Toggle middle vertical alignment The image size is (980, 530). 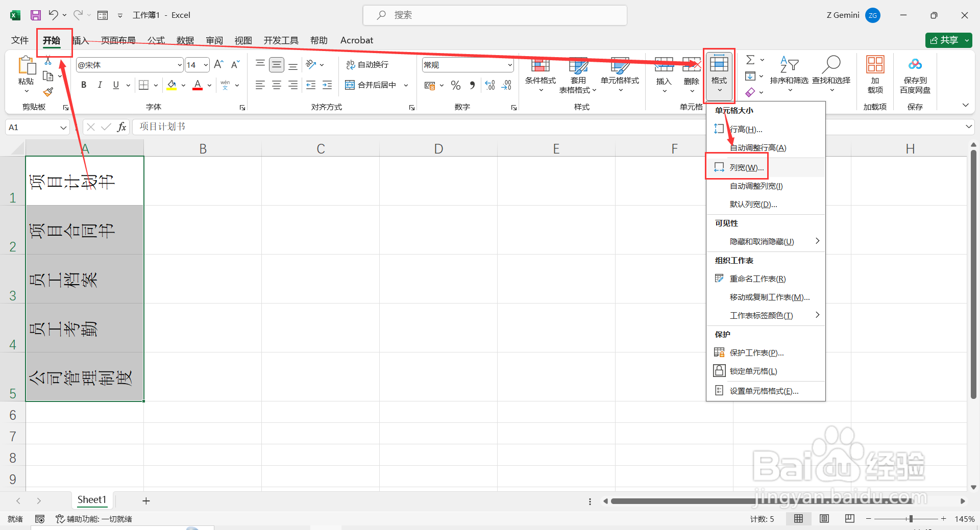pyautogui.click(x=277, y=65)
